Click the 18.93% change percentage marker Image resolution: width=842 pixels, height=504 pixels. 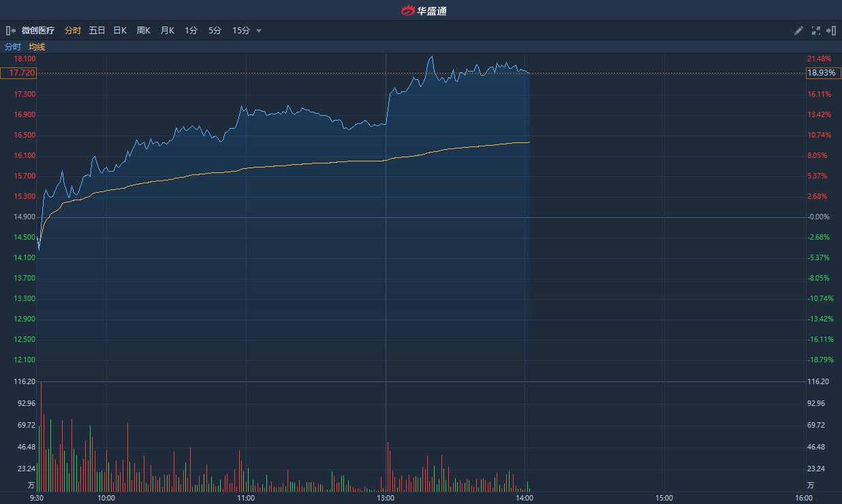point(823,73)
